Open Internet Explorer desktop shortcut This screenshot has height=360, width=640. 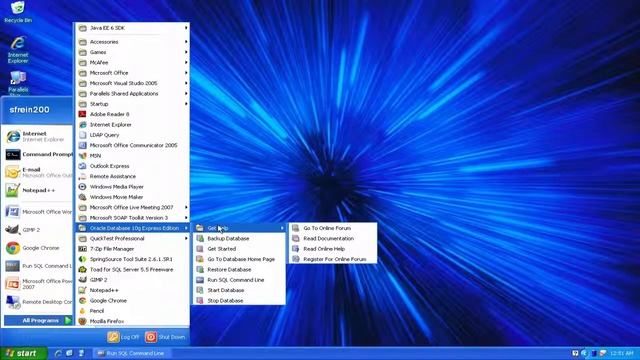click(x=18, y=50)
